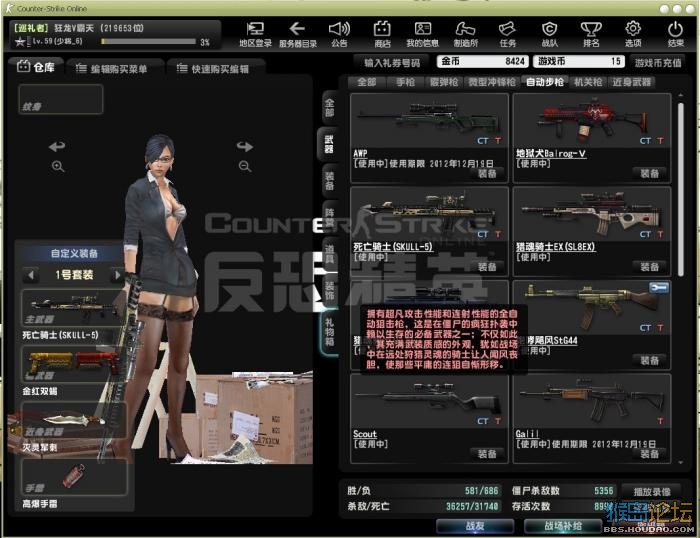Select the vertical 武器 category tab
This screenshot has width=700, height=538.
(x=329, y=144)
